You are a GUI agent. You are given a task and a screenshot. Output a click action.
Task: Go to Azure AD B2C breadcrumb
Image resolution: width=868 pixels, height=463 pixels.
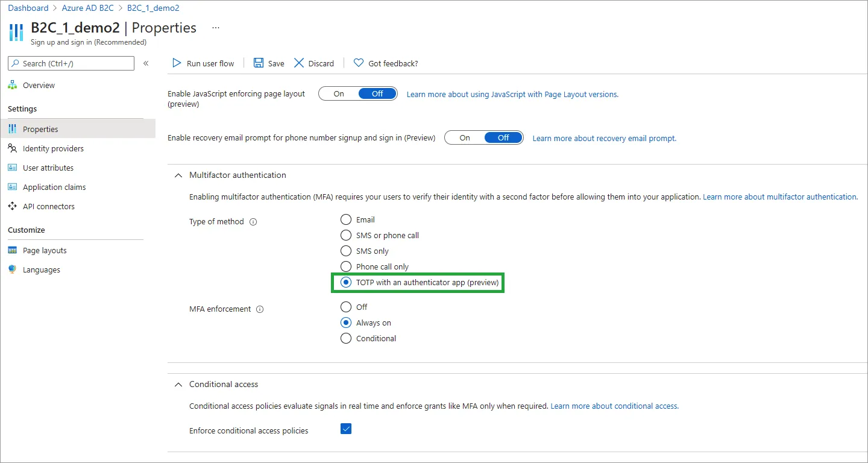coord(88,8)
